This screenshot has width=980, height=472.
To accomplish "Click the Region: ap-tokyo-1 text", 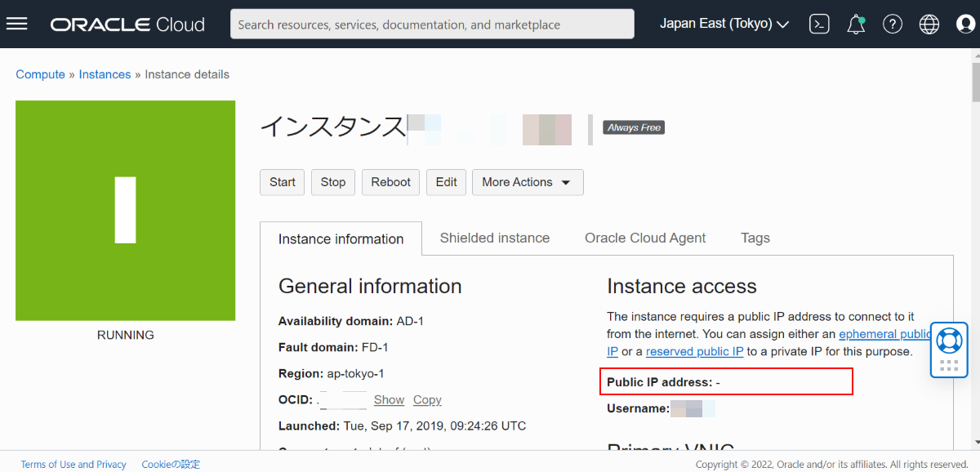I will coord(331,373).
